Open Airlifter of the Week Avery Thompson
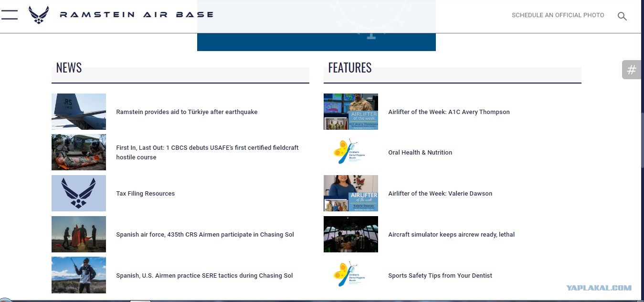The image size is (644, 302). coord(449,112)
